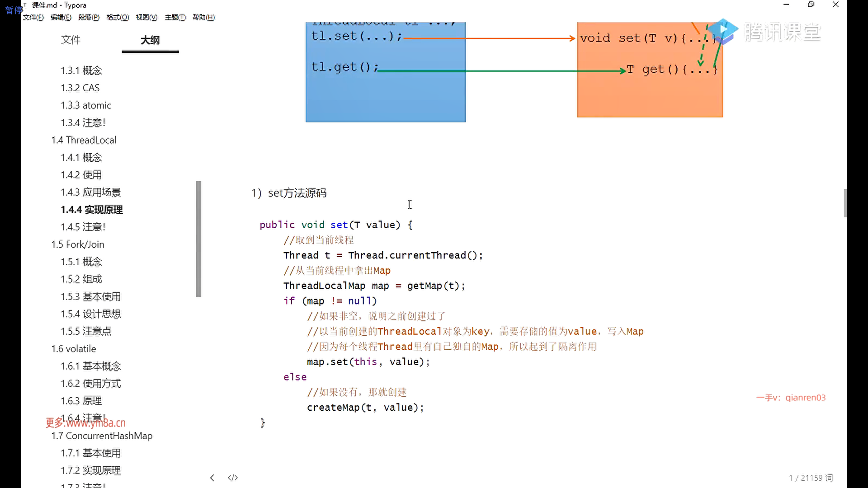Select the 1.4.4 实现原理 outline item
868x488 pixels.
pos(92,210)
